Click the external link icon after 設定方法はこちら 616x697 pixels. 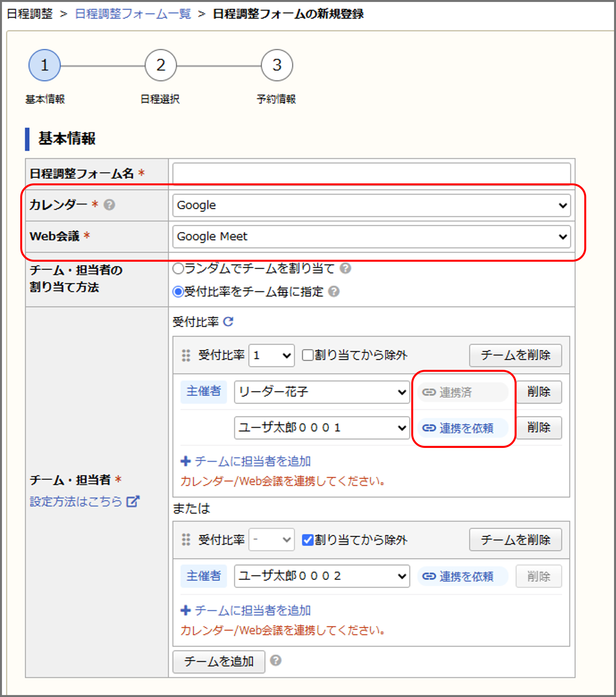point(133,501)
